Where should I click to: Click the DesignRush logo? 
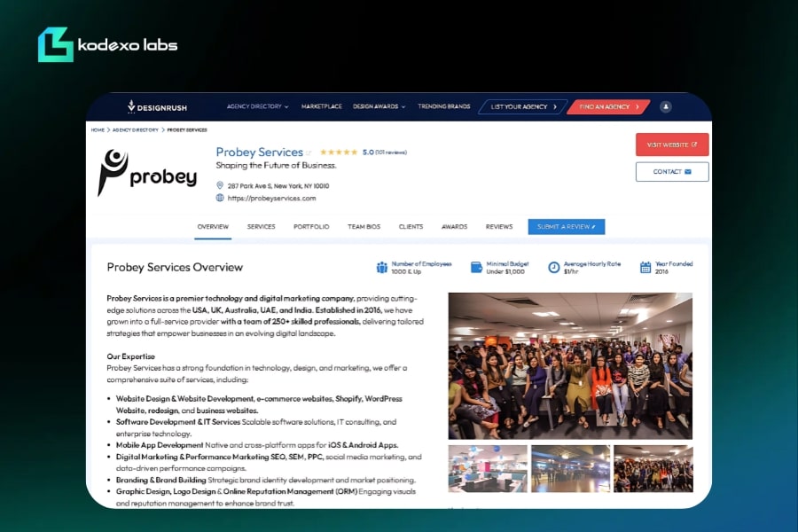click(x=157, y=107)
